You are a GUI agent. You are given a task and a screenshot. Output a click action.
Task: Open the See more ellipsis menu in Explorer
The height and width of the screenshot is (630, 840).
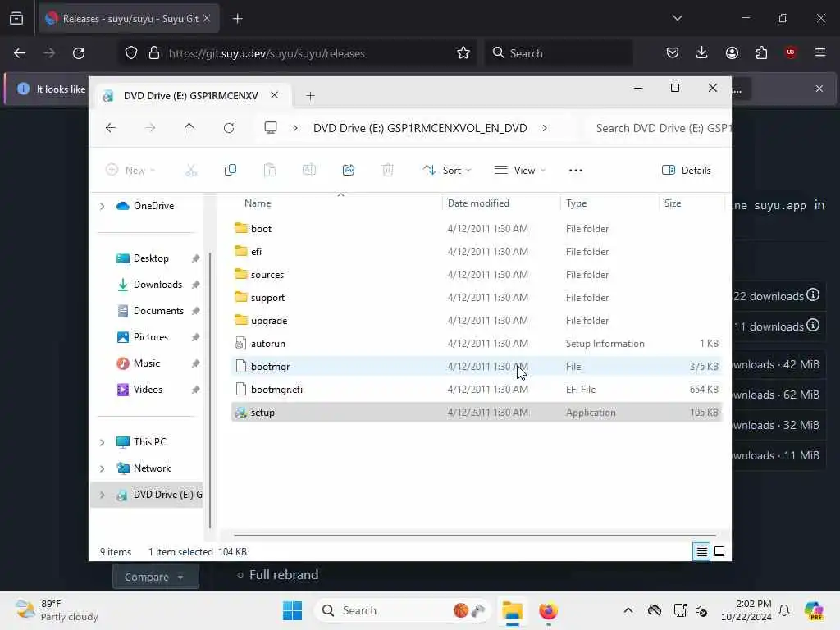tap(575, 171)
